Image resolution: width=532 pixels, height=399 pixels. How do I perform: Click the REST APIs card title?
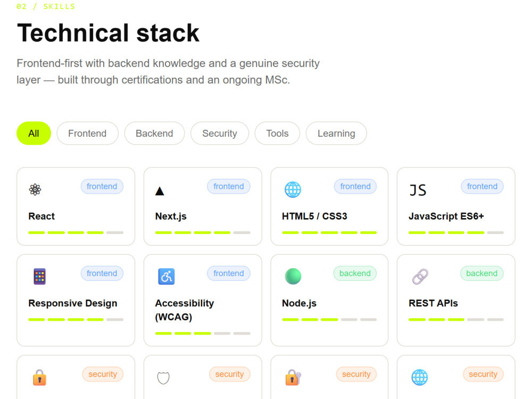point(433,303)
